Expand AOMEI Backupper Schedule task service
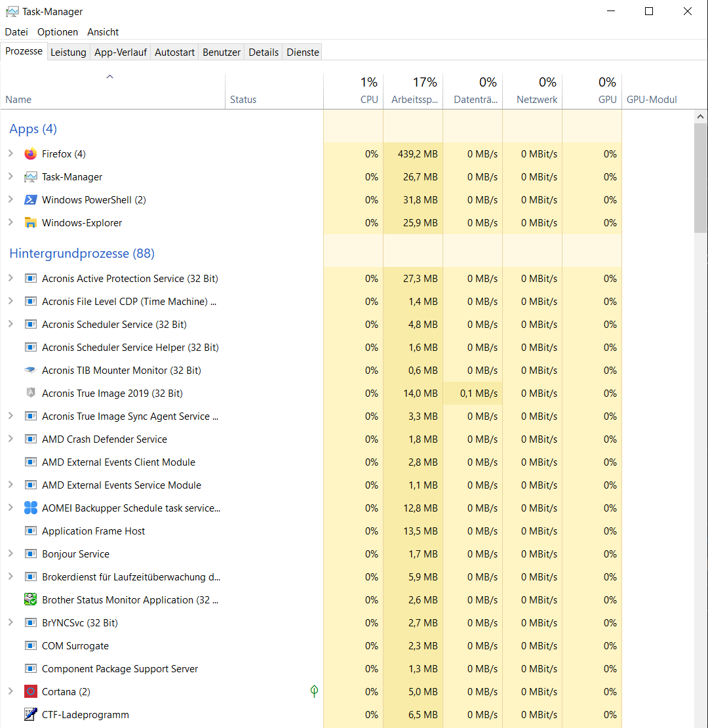 point(10,508)
